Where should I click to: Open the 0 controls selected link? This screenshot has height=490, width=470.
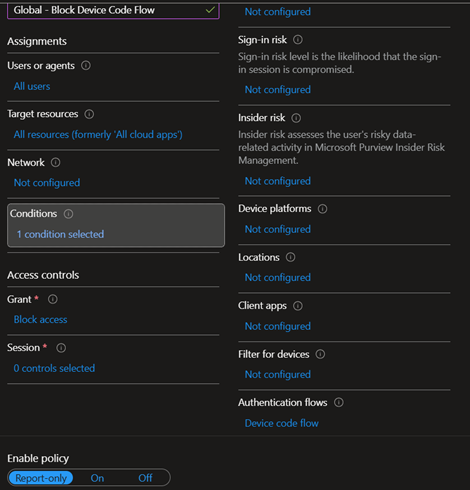tap(54, 368)
